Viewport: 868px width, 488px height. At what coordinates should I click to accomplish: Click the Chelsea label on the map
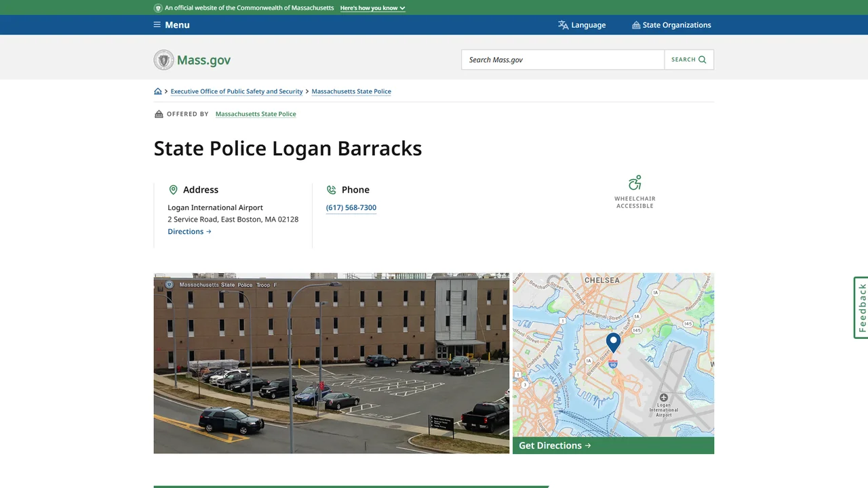tap(602, 280)
